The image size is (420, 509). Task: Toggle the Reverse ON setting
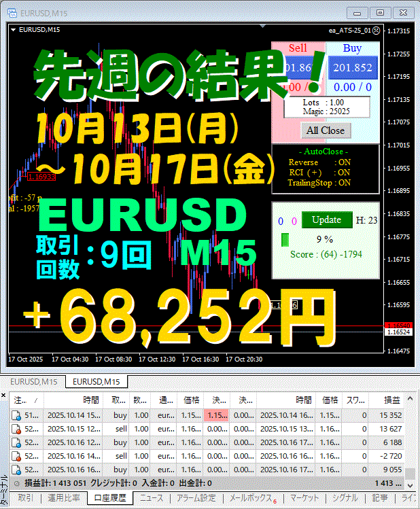click(319, 162)
